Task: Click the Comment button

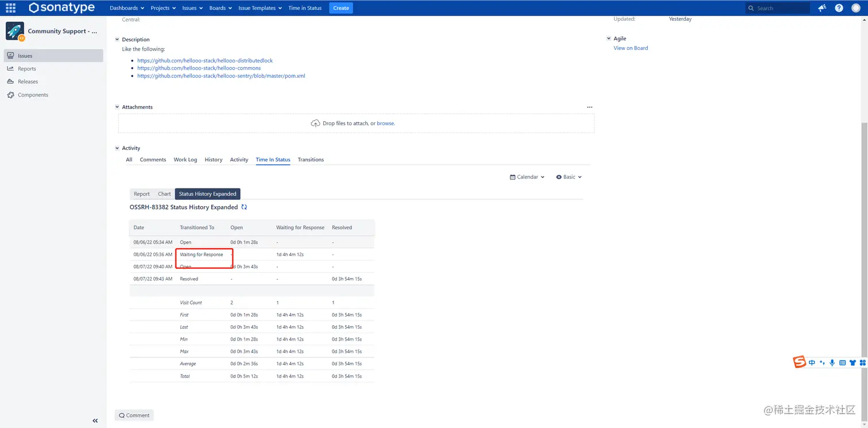Action: pos(134,415)
